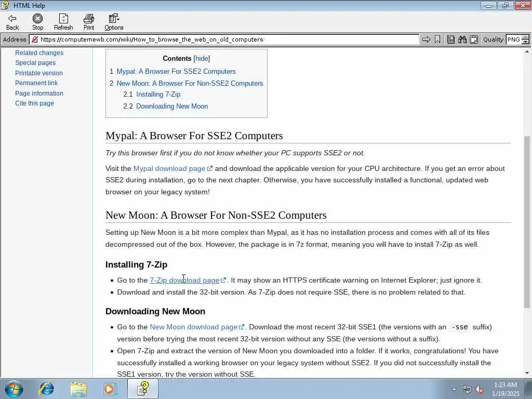
Task: Click the -sse code text
Action: (459, 327)
